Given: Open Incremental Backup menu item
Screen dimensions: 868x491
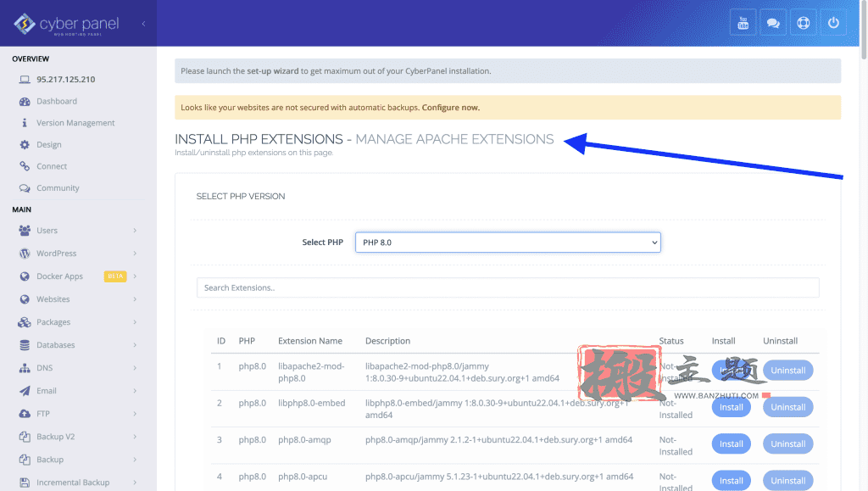Looking at the screenshot, I should point(73,483).
